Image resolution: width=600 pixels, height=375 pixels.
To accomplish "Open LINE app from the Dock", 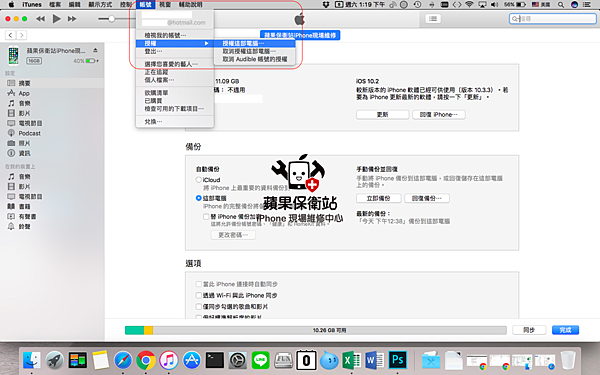I will tap(261, 360).
